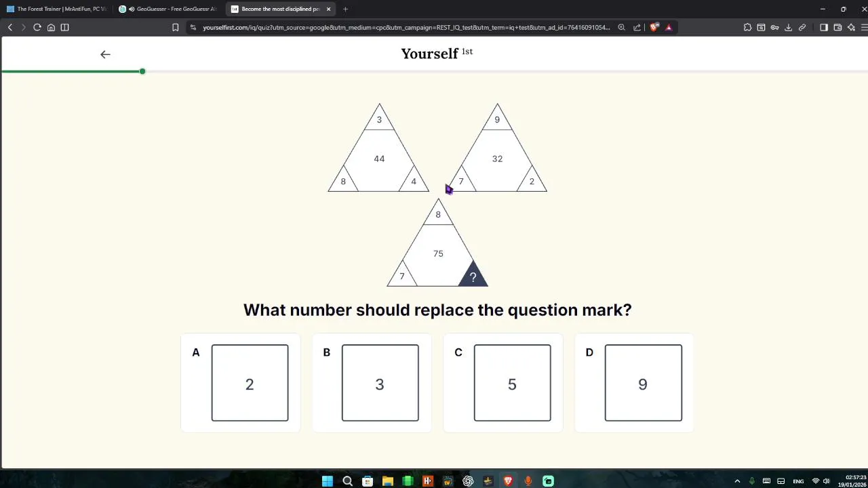
Task: Open the password manager key icon
Action: [774, 27]
